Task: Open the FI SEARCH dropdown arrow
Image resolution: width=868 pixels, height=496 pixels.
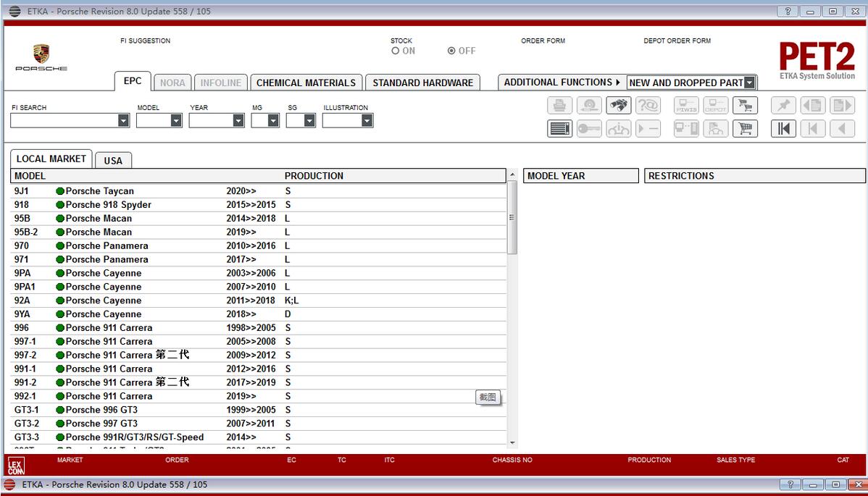Action: tap(123, 120)
